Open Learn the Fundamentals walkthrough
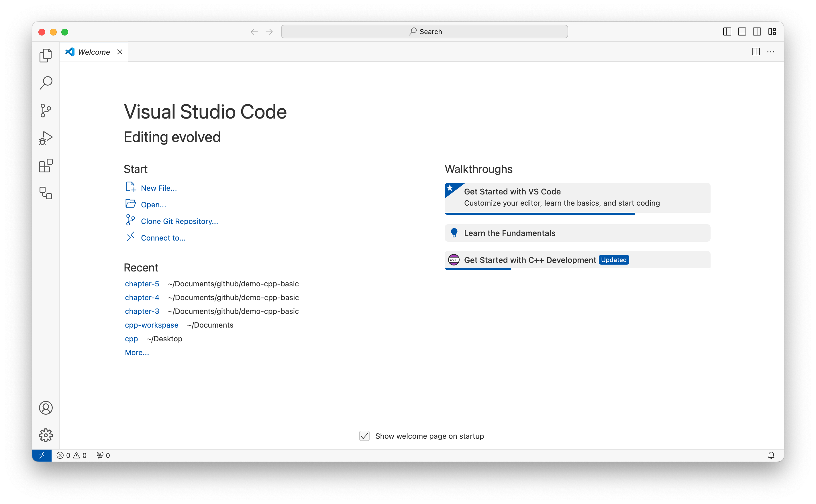This screenshot has width=816, height=504. click(577, 233)
